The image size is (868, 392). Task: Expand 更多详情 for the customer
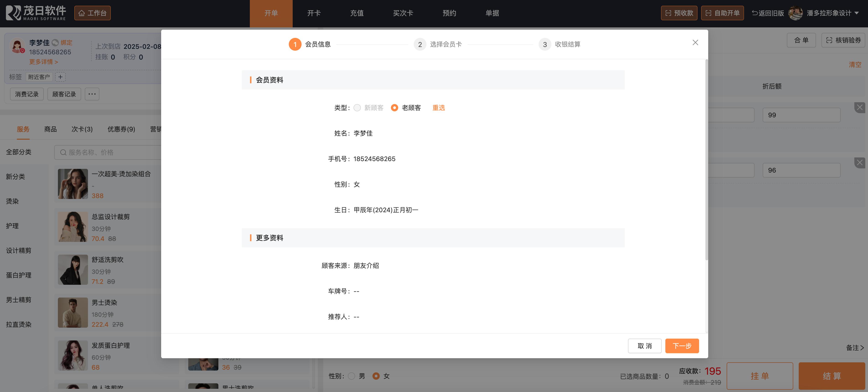point(44,62)
